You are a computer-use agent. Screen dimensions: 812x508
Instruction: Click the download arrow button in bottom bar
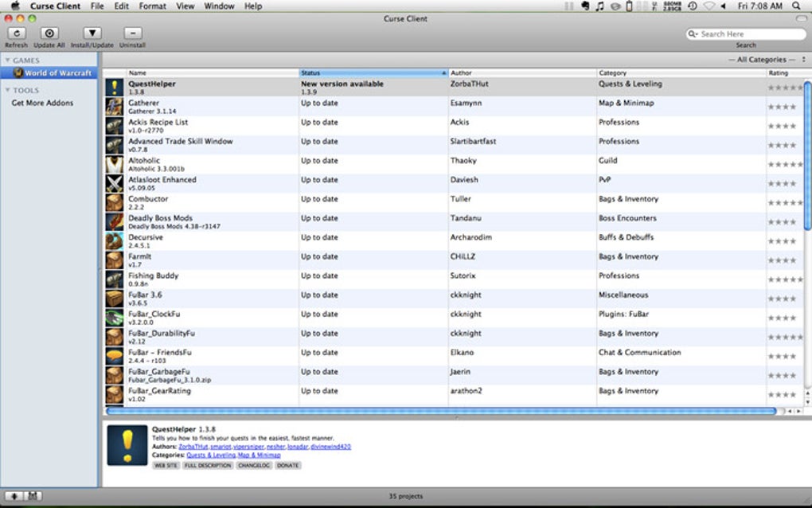(x=14, y=496)
